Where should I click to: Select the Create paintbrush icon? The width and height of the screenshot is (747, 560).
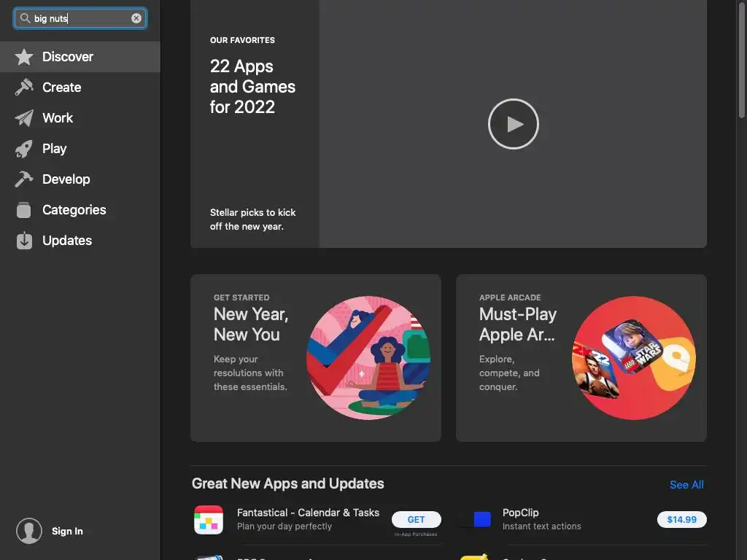[24, 87]
